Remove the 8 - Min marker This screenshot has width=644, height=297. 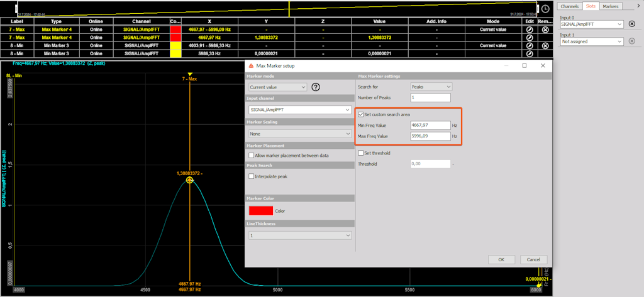(545, 46)
